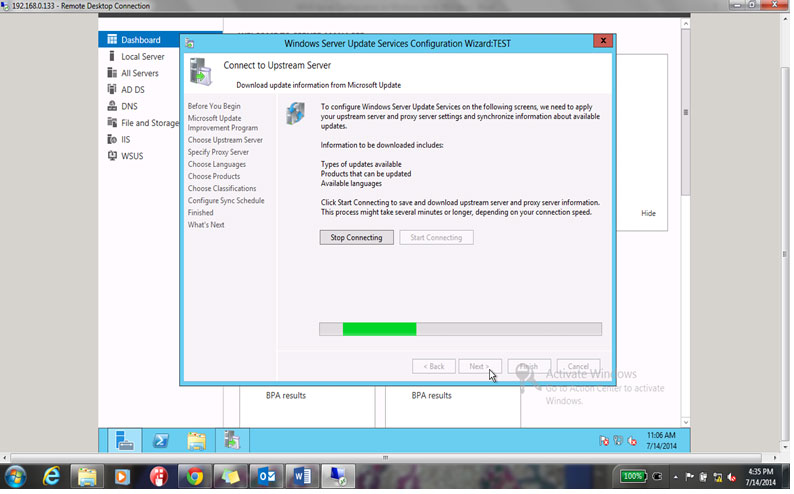
Task: Launch PowerShell from remote taskbar
Action: click(161, 440)
